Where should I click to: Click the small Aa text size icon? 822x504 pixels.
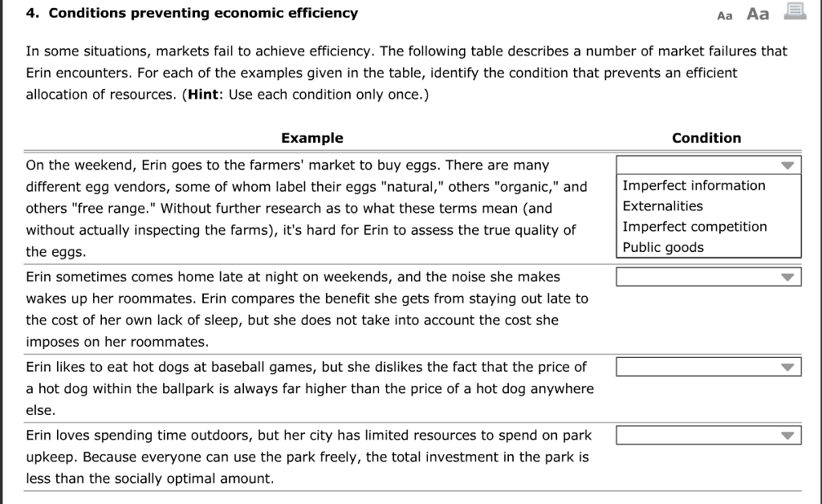(x=724, y=14)
